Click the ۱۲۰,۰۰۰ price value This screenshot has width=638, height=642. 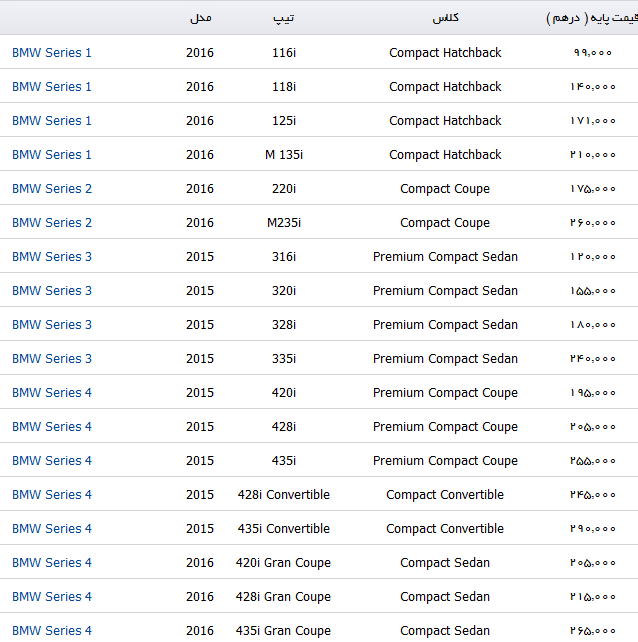pos(593,257)
